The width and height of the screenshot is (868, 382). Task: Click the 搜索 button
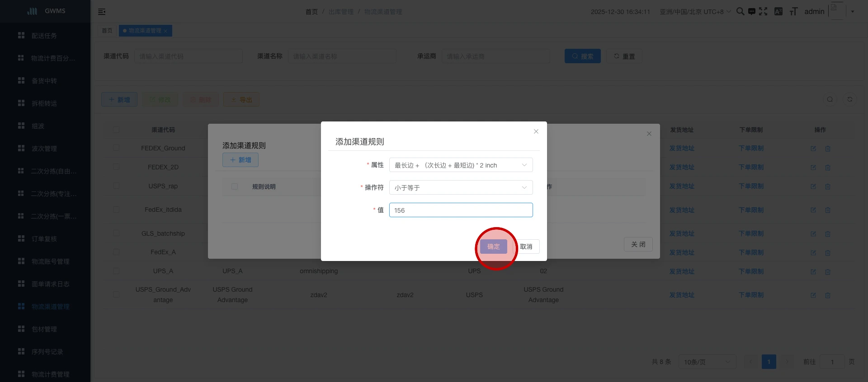tap(583, 56)
